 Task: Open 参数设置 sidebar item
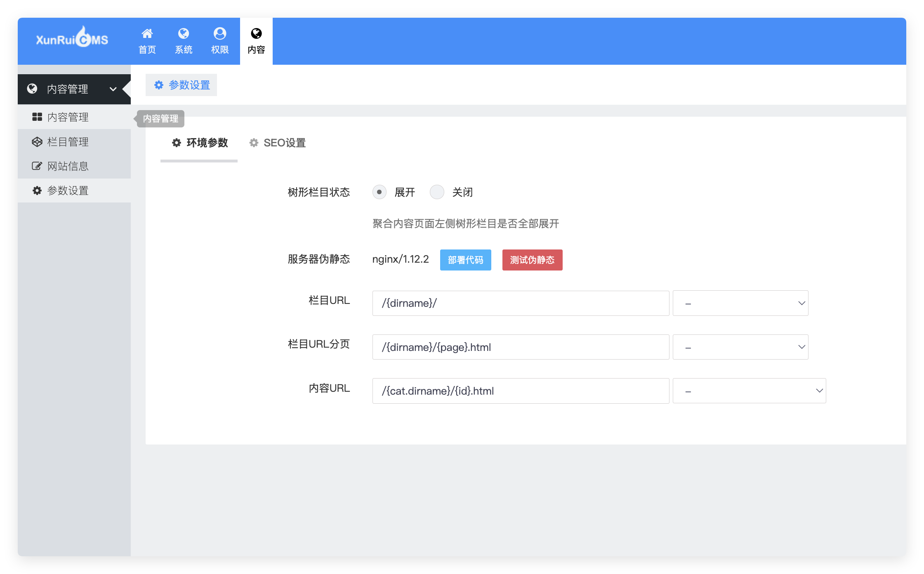click(74, 191)
